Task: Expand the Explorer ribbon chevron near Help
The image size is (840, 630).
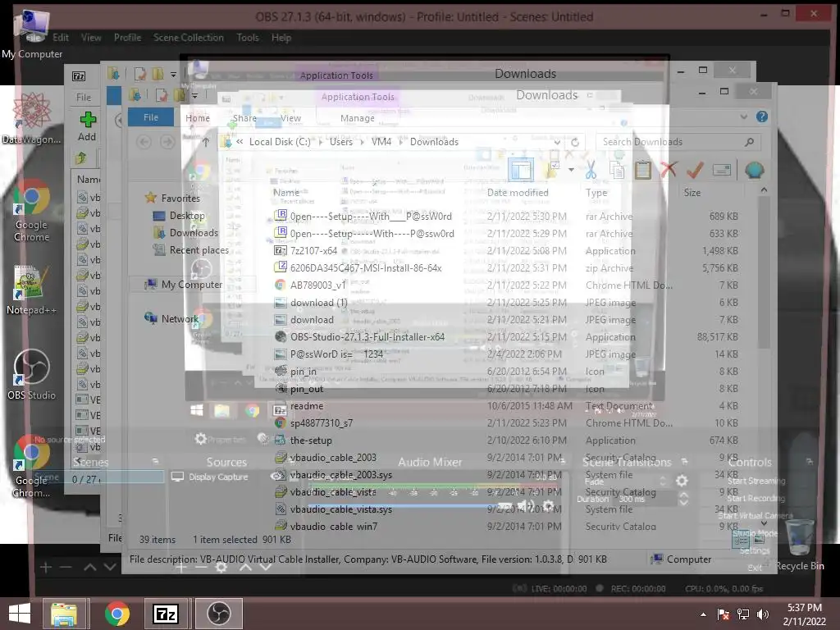Action: coord(743,116)
